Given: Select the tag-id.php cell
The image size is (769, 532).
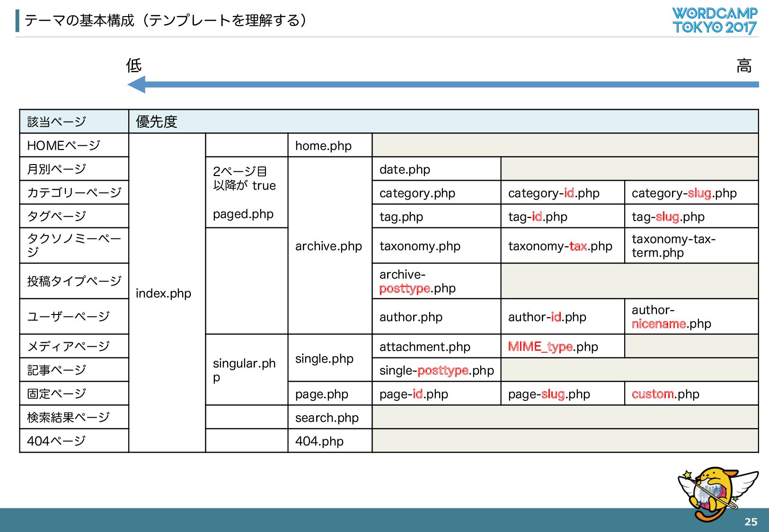Looking at the screenshot, I should (563, 216).
